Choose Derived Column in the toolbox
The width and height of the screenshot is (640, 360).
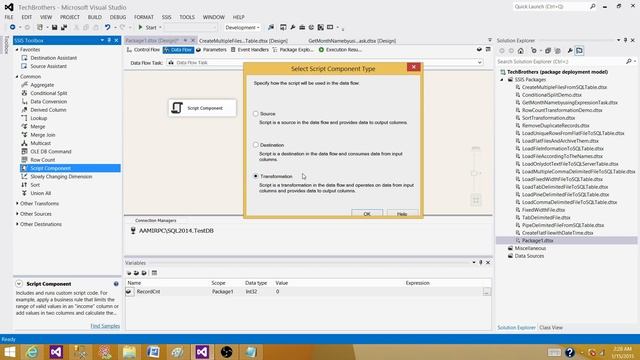(x=48, y=110)
